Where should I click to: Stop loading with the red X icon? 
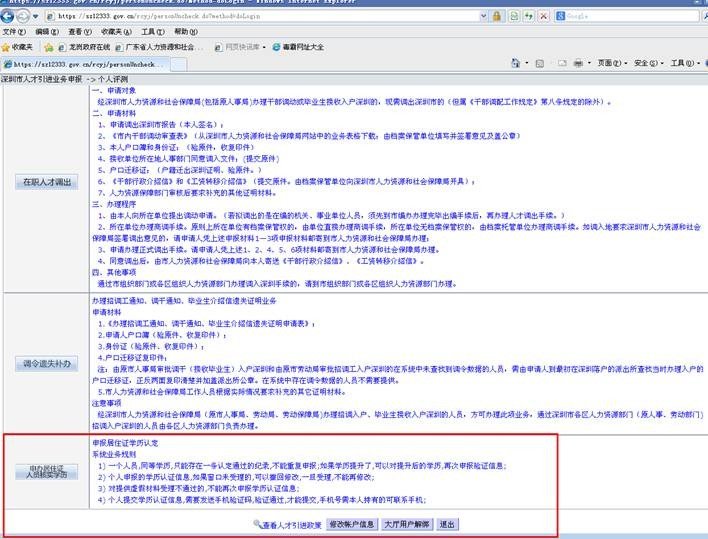[544, 16]
